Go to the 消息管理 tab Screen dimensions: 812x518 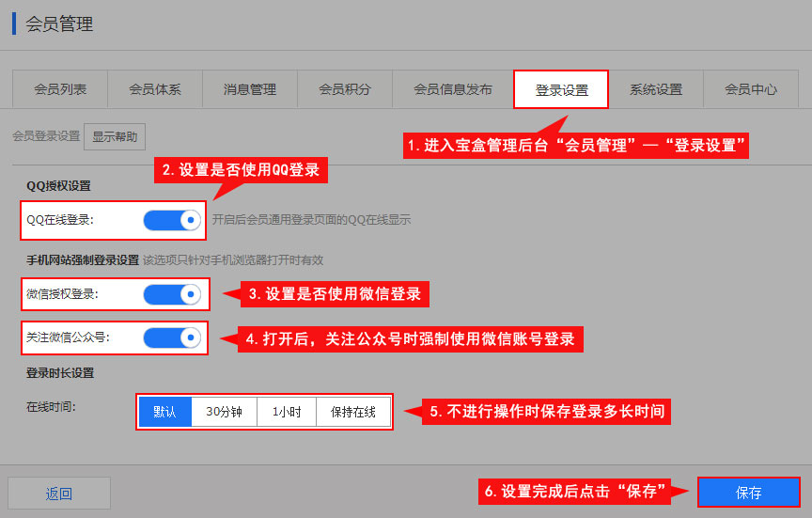click(x=250, y=89)
